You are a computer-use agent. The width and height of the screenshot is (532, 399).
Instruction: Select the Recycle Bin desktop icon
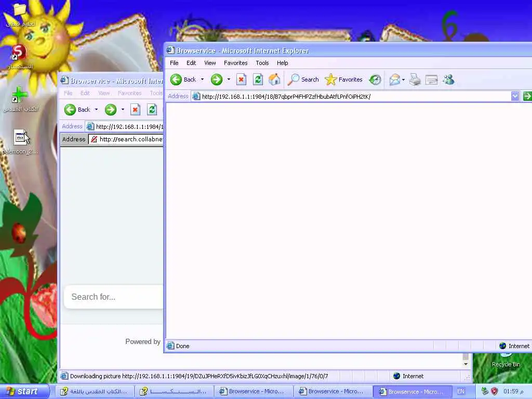point(506,361)
